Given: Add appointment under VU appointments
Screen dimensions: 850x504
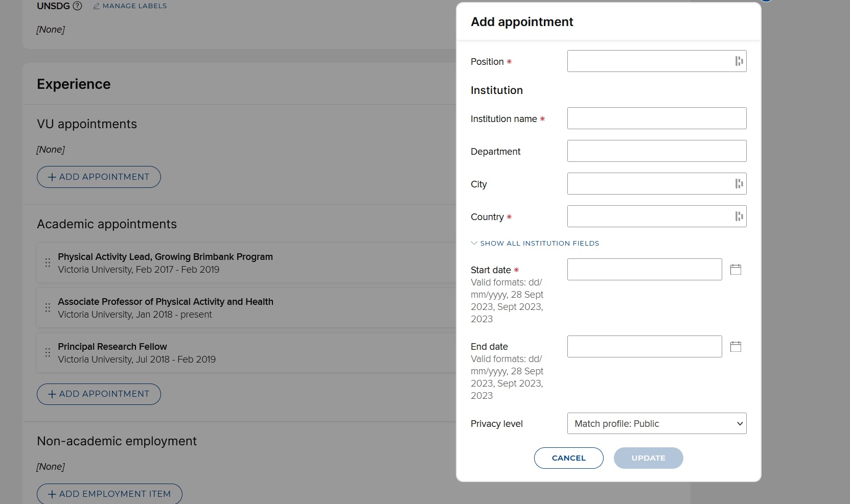Looking at the screenshot, I should (99, 177).
